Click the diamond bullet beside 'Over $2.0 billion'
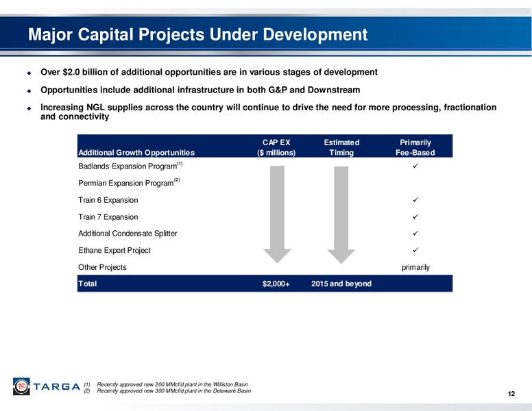The image size is (532, 411). tap(29, 73)
